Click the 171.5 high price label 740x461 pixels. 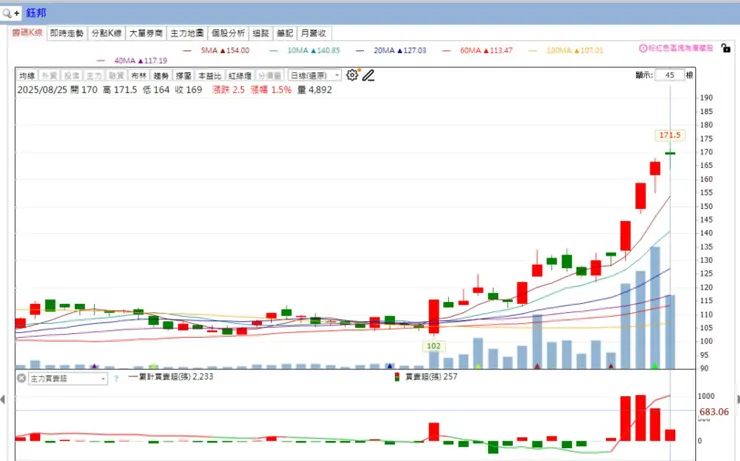670,135
